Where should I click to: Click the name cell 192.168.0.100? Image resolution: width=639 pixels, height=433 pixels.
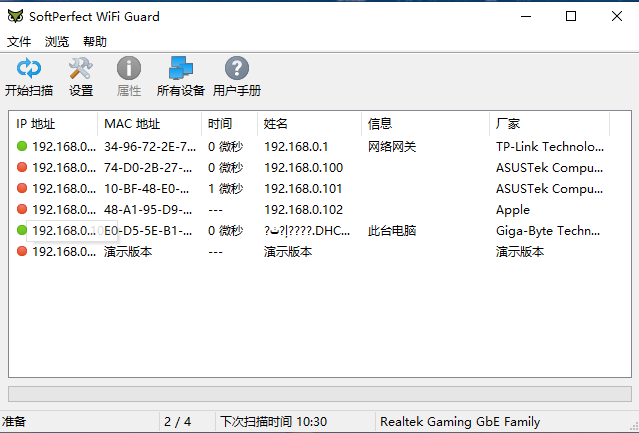[303, 168]
